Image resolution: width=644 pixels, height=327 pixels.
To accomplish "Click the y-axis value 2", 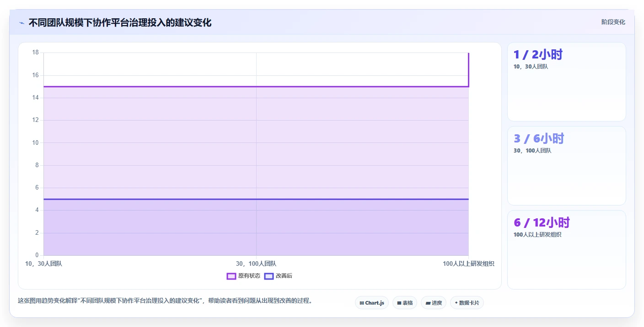I will tap(37, 233).
